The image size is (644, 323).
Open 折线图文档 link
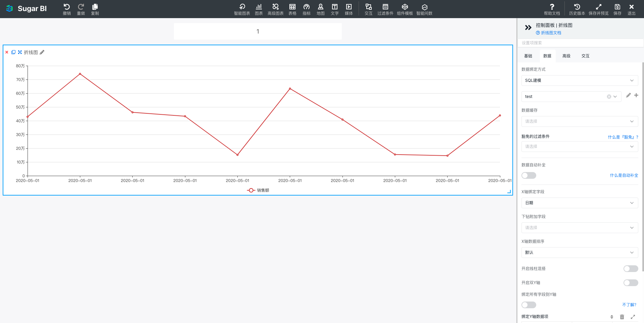pyautogui.click(x=549, y=33)
